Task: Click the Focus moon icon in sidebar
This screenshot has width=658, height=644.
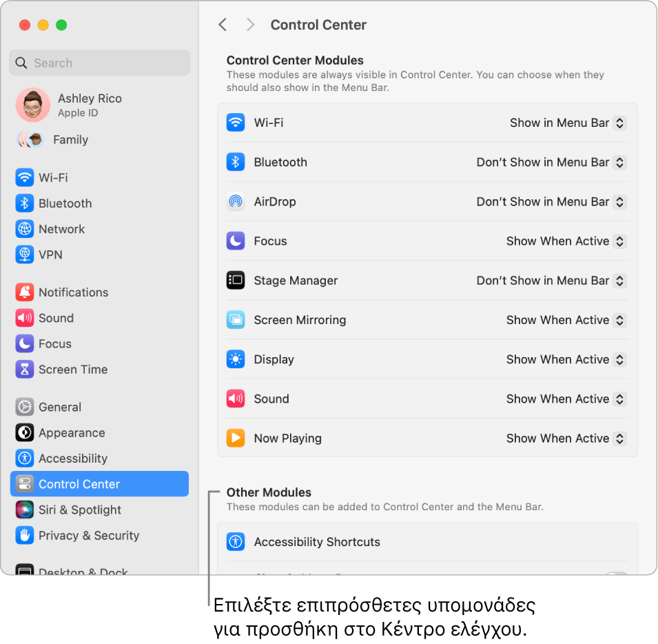Action: pyautogui.click(x=24, y=343)
